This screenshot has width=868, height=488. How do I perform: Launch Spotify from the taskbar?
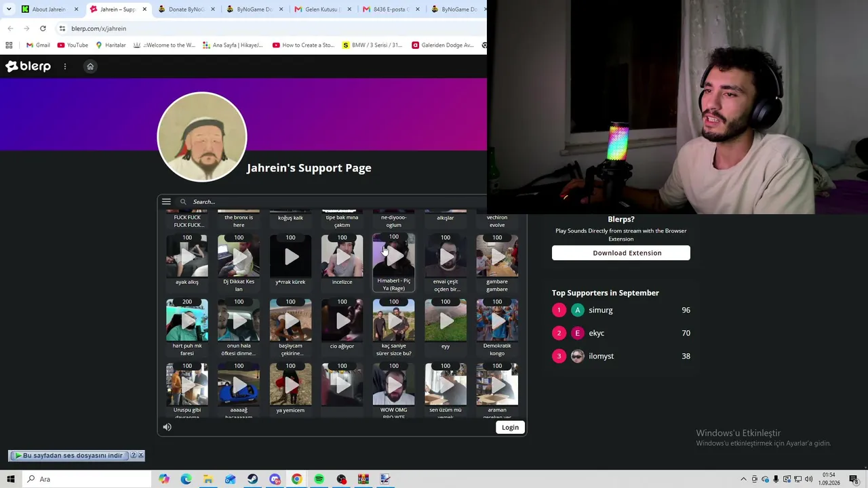click(319, 479)
